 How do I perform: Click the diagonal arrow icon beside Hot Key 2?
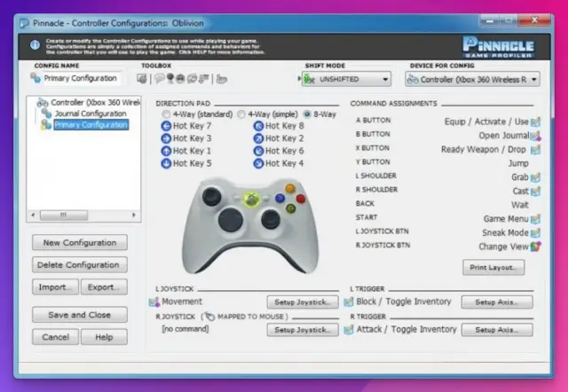258,138
